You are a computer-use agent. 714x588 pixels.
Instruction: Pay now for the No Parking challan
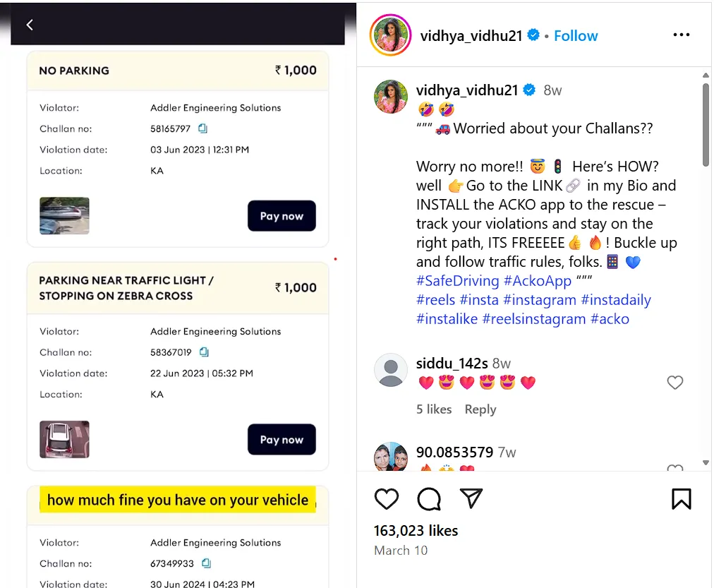(x=282, y=216)
